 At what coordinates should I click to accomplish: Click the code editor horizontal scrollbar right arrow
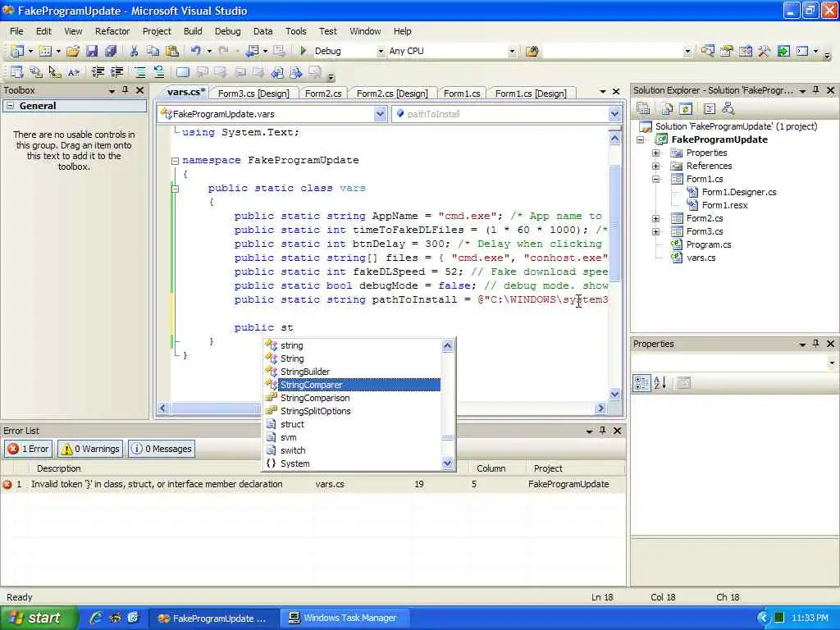point(600,409)
